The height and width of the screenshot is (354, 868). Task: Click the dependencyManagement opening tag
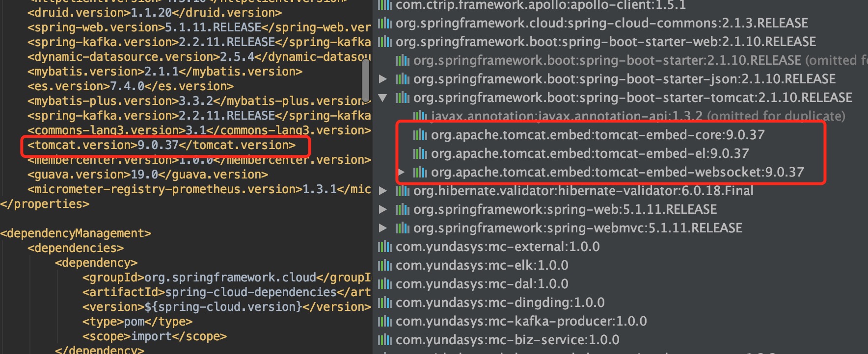point(76,233)
